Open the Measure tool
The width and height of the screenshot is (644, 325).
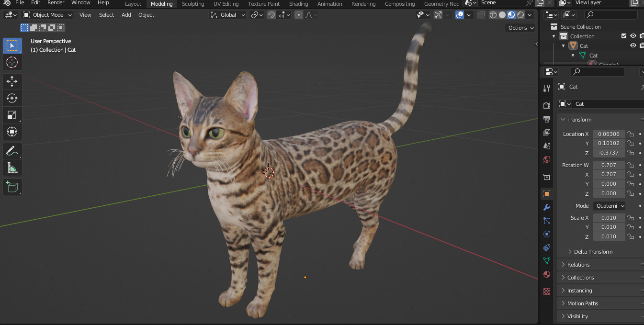tap(12, 168)
